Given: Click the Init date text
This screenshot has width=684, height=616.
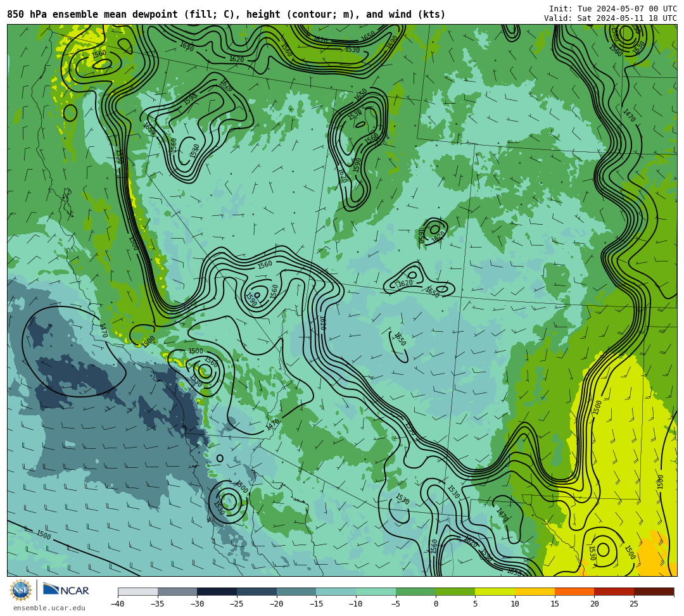Looking at the screenshot, I should click(x=613, y=9).
